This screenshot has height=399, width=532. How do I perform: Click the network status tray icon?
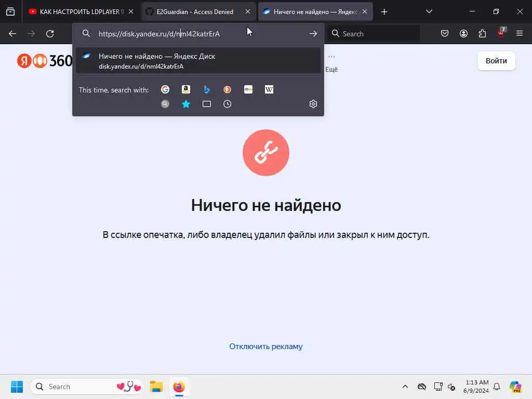coord(438,387)
